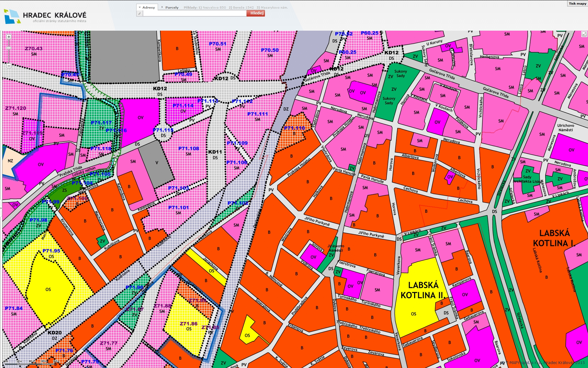This screenshot has height=368, width=588.
Task: Click the 'Šmeralova' street label
Action: point(263,305)
